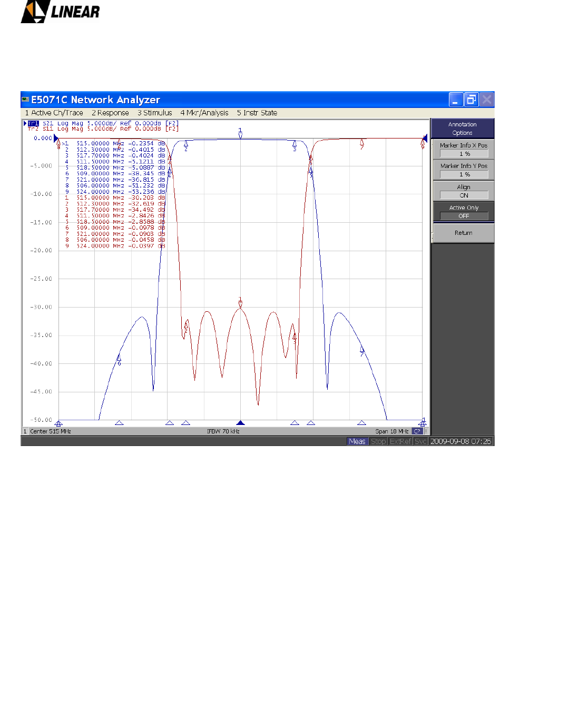Click the filled active marker triangle on bottom axis
588x712 pixels.
241,422
